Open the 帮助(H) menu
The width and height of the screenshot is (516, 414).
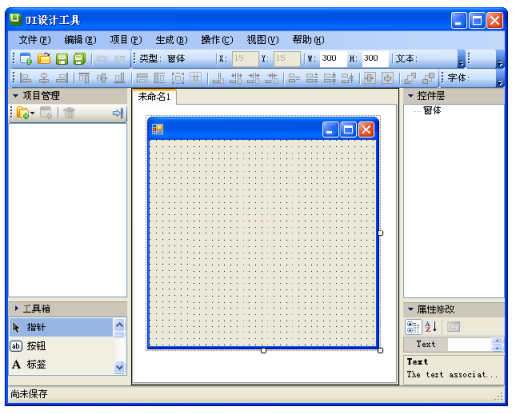click(308, 40)
